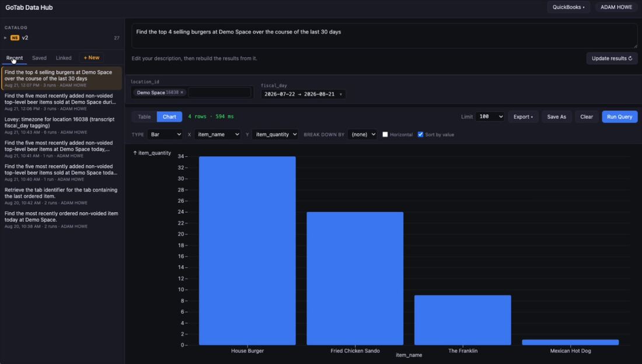Open the Break Down By dropdown

[x=362, y=134]
